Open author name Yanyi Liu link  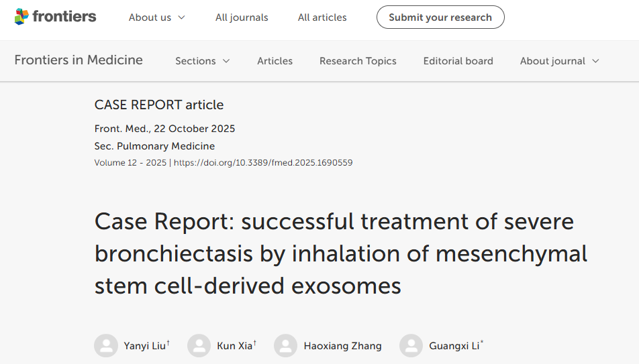144,346
